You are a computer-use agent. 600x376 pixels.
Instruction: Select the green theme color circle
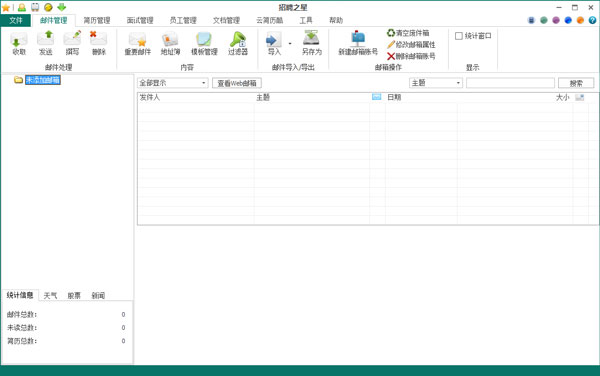click(544, 20)
